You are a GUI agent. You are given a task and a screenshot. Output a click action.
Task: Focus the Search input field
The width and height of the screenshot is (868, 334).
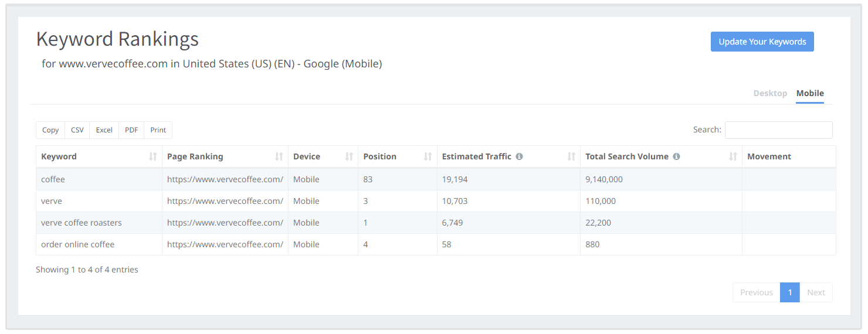pyautogui.click(x=779, y=130)
